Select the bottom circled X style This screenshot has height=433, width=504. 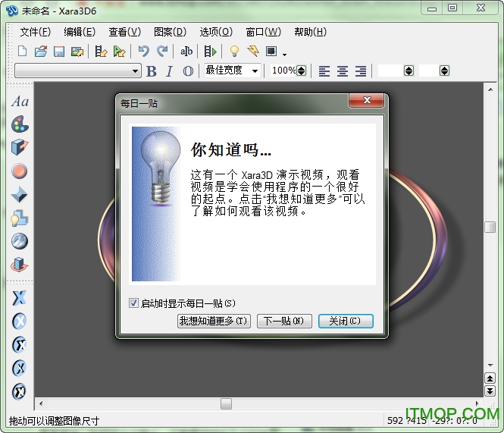coord(19,391)
